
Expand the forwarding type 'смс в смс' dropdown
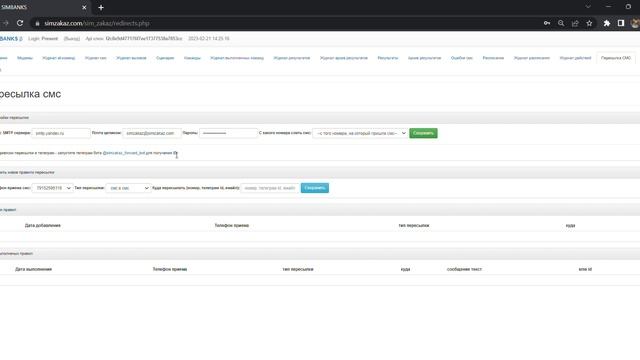point(128,188)
